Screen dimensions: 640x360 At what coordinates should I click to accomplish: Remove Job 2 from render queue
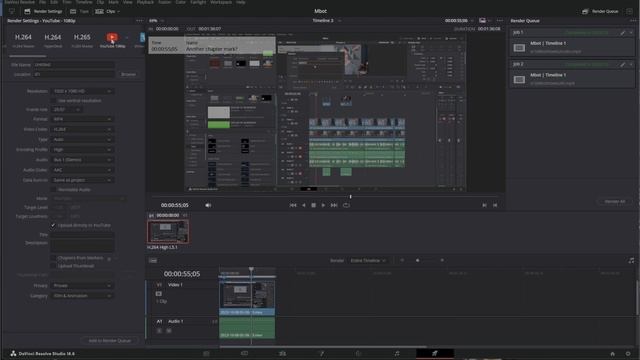pyautogui.click(x=631, y=64)
